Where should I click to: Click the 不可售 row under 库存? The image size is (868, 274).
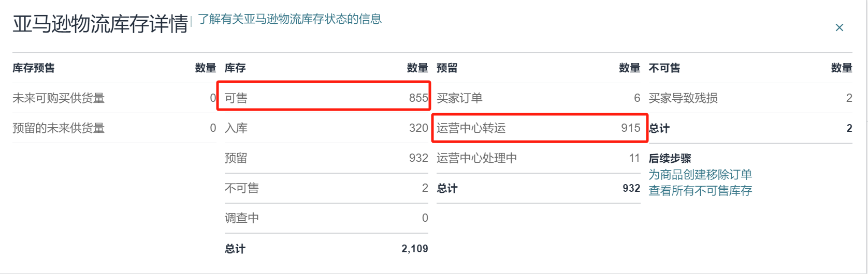coord(326,188)
